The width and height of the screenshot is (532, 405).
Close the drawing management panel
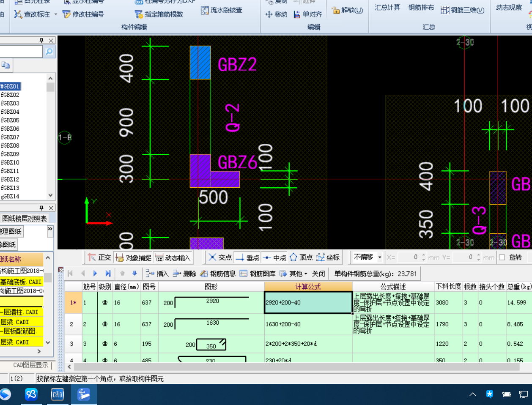tap(51, 208)
